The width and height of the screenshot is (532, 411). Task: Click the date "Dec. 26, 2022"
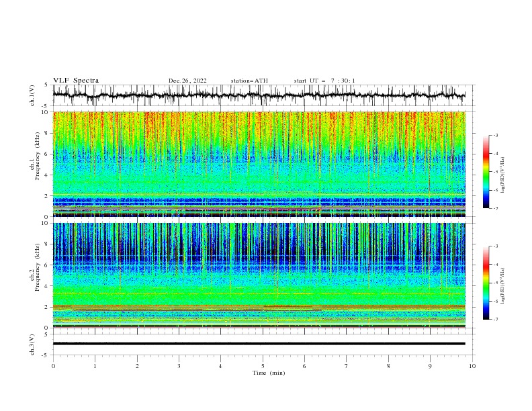point(187,81)
